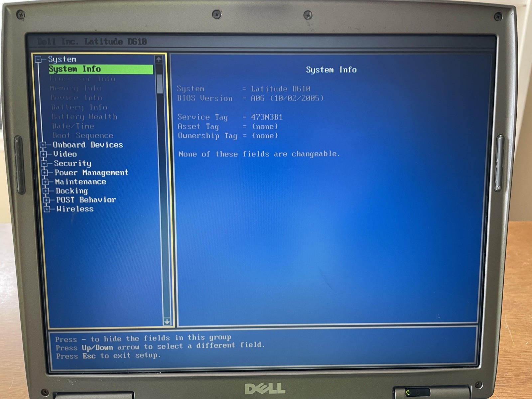Select the Device Info entry
532x399 pixels.
click(x=76, y=98)
